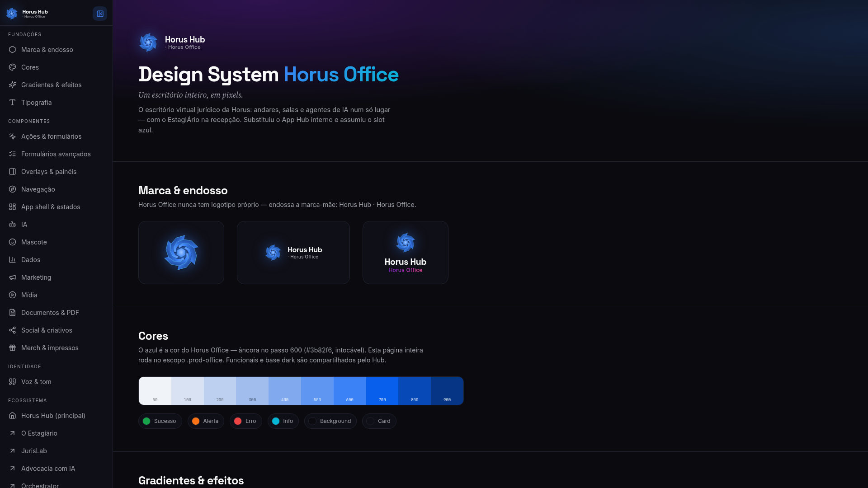This screenshot has width=868, height=488.
Task: Click the quote icon beside Voz & tom
Action: [x=12, y=382]
